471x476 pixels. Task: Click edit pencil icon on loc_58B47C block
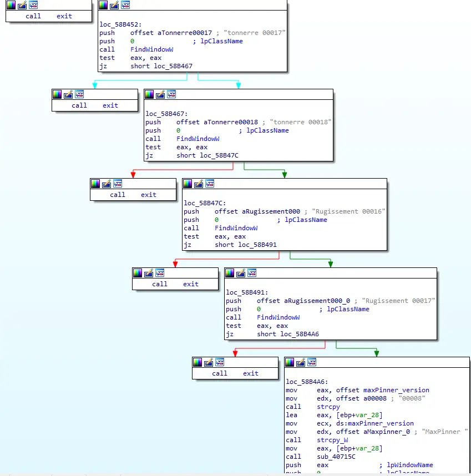click(199, 184)
